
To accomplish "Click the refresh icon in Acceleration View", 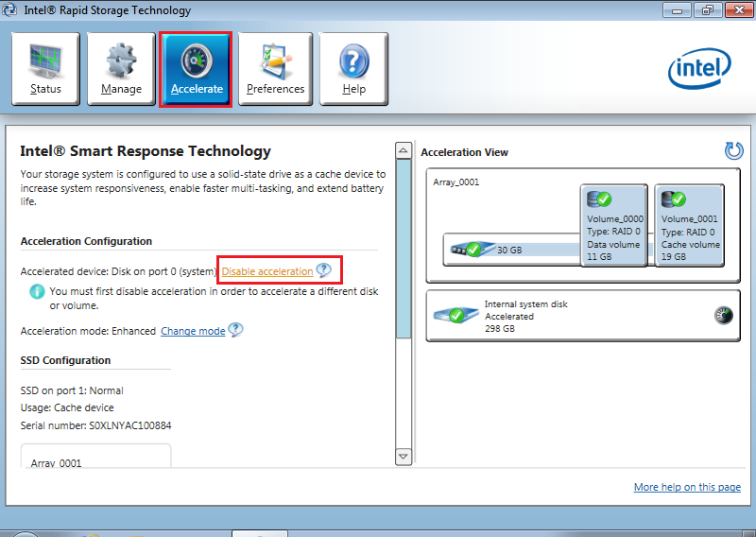I will (733, 151).
